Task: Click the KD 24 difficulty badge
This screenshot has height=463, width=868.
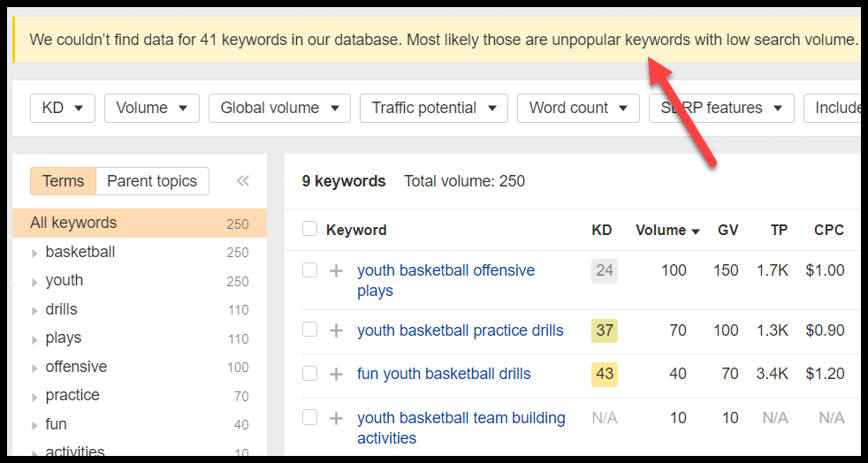Action: coord(605,270)
